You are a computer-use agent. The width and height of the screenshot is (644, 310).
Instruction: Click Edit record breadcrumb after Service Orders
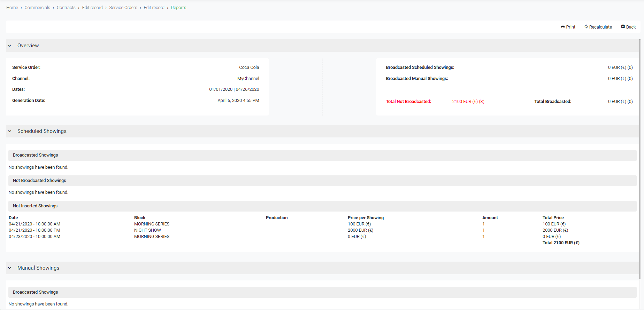[154, 8]
